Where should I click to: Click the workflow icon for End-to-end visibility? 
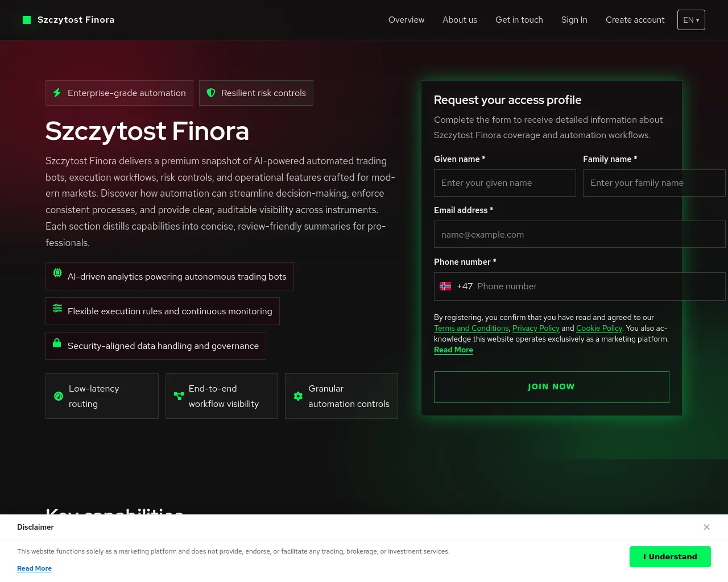179,396
